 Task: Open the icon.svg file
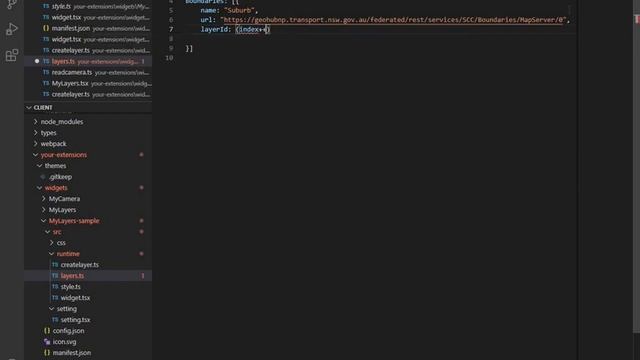[x=88, y=342]
